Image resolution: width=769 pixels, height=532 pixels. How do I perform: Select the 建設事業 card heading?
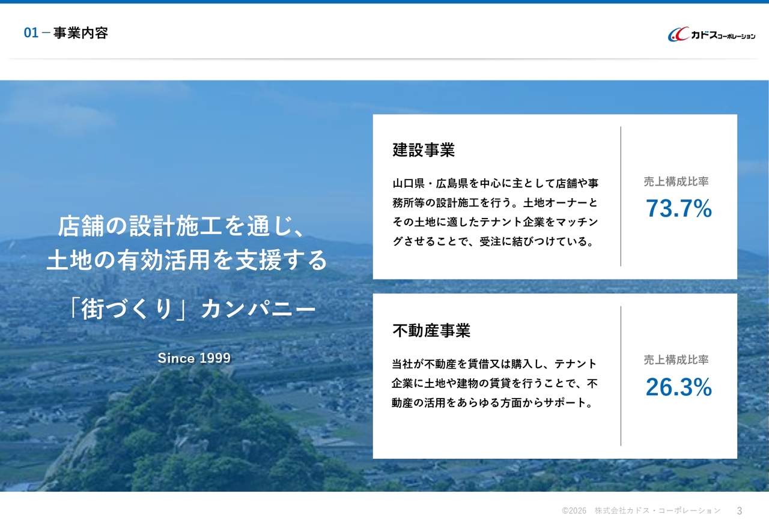(424, 150)
